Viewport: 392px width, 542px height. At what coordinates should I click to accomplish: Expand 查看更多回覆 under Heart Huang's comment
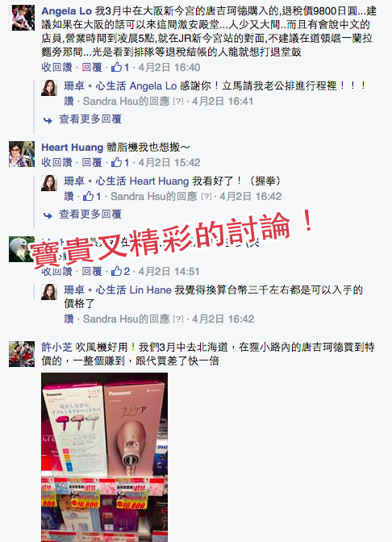90,215
